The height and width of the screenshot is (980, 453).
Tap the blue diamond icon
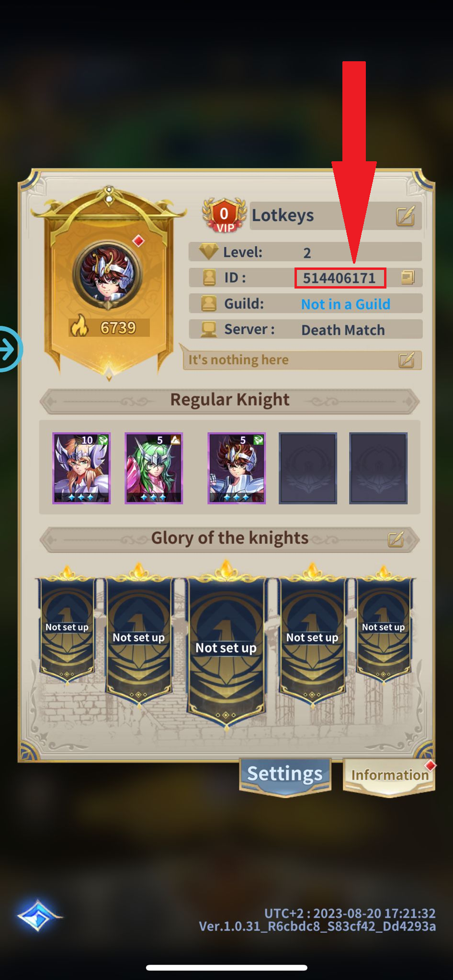(x=38, y=915)
